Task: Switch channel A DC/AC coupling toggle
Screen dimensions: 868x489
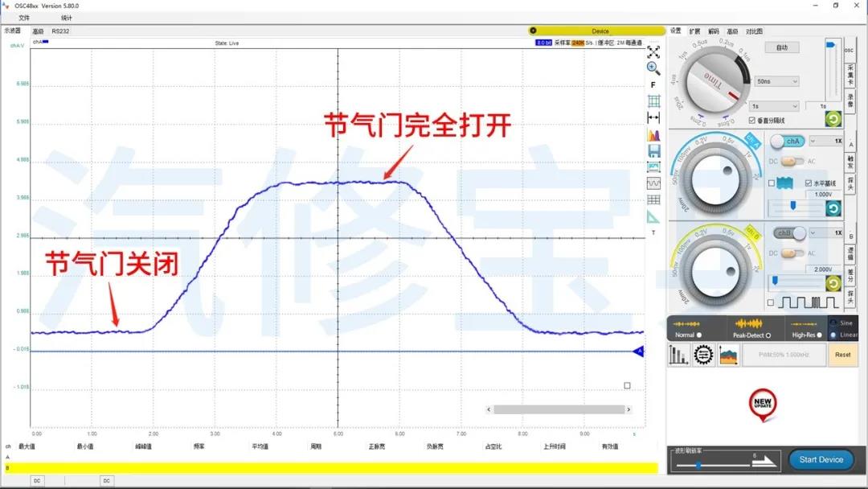Action: point(792,161)
